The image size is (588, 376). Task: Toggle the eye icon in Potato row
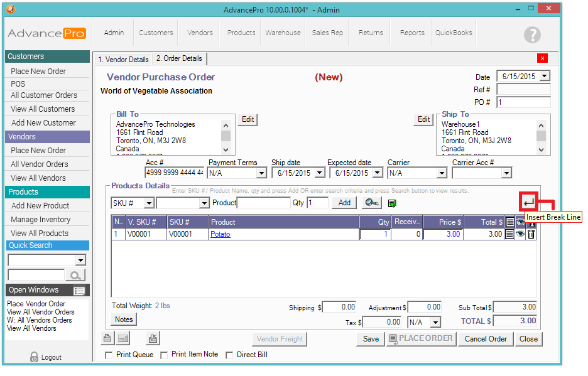(x=520, y=234)
